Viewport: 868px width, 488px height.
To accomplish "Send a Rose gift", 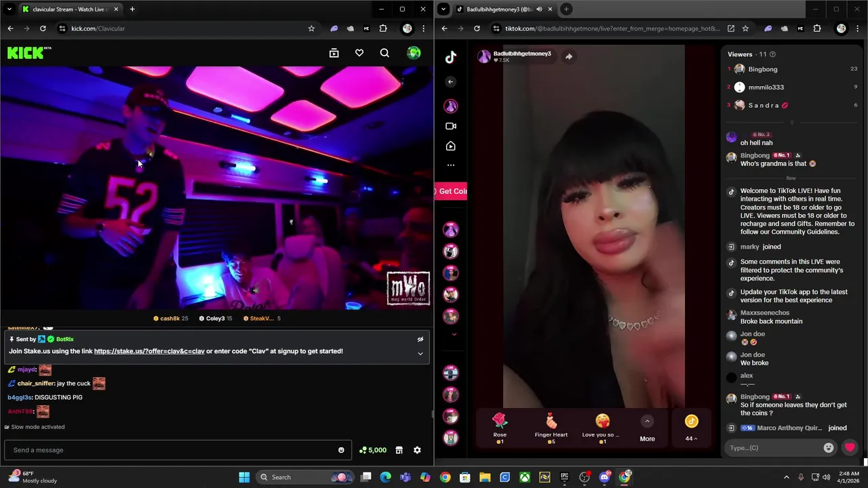I will 500,428.
